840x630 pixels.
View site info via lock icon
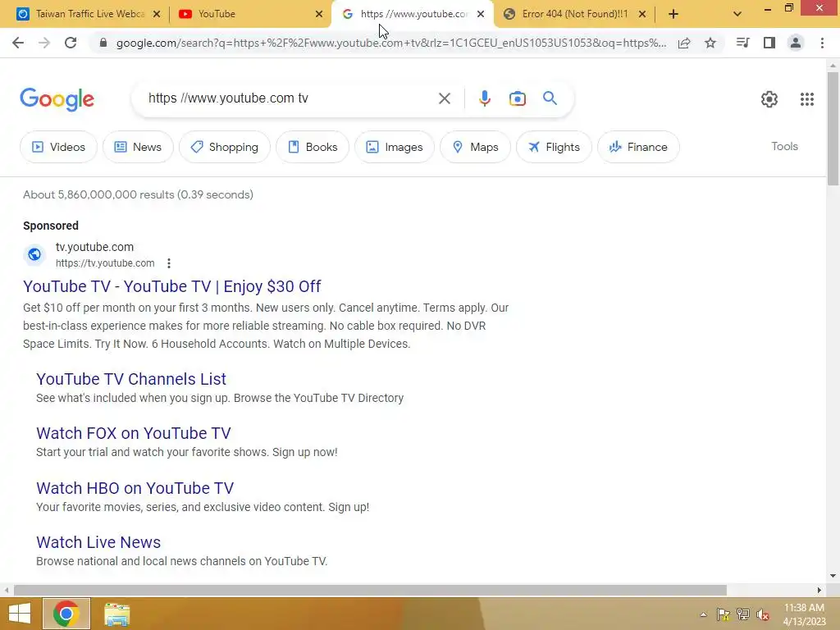coord(103,43)
